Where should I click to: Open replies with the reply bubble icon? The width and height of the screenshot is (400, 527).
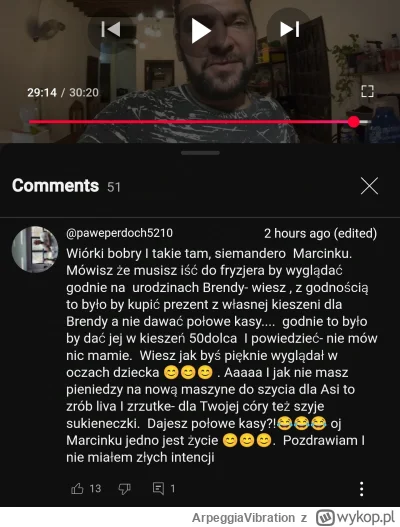(x=158, y=488)
